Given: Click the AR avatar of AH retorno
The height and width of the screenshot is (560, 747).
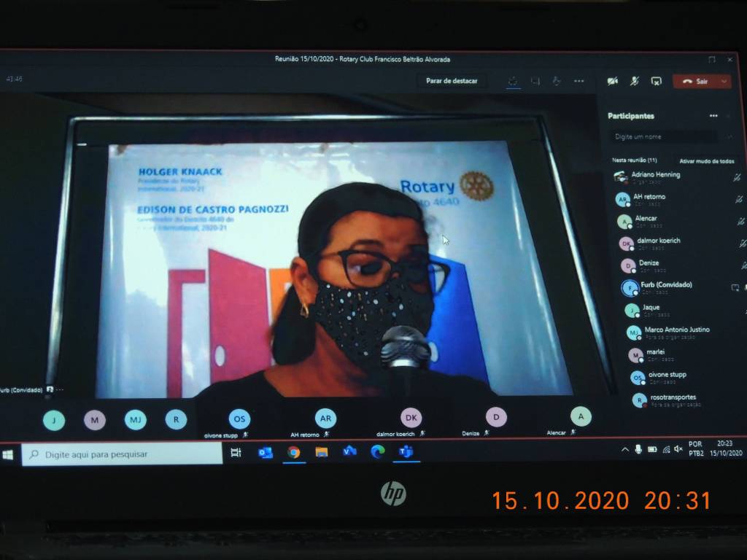Looking at the screenshot, I should pyautogui.click(x=325, y=418).
